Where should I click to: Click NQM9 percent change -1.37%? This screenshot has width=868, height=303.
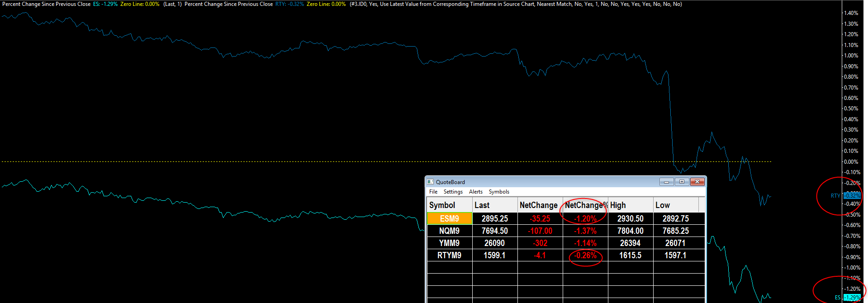tap(585, 231)
